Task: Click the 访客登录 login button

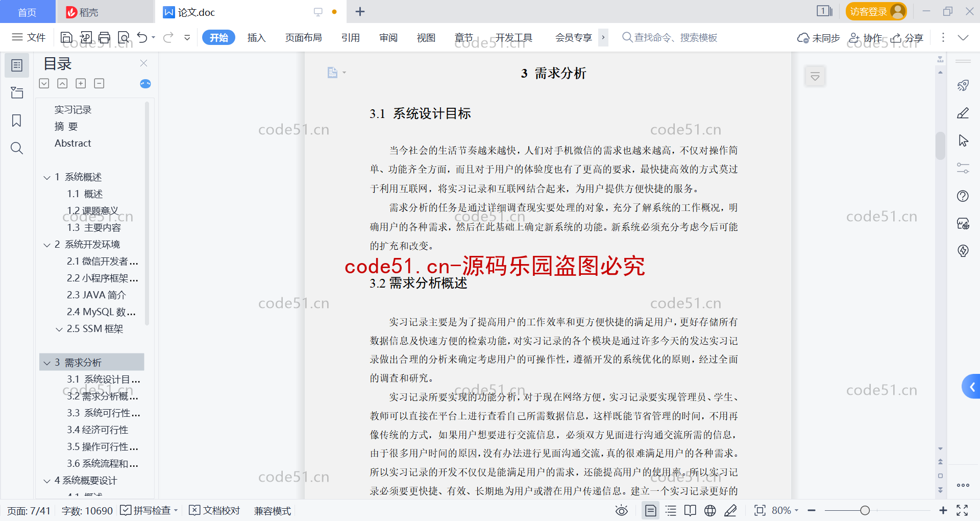Action: pos(876,11)
